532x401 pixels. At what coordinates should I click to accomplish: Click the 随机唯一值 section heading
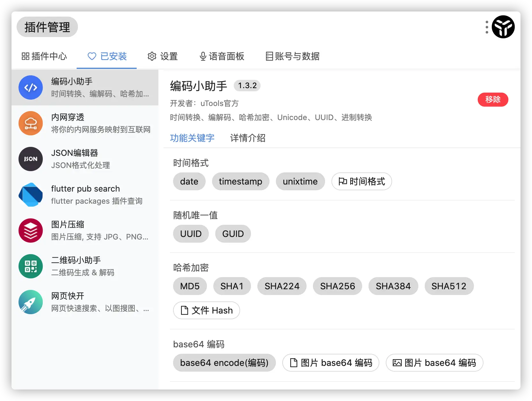(x=195, y=216)
